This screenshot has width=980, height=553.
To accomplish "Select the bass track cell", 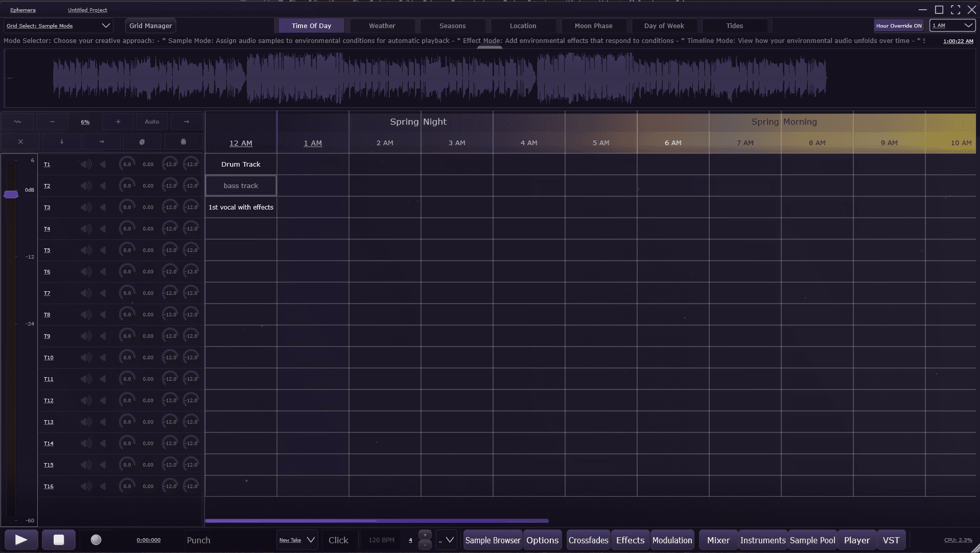I will pos(241,186).
